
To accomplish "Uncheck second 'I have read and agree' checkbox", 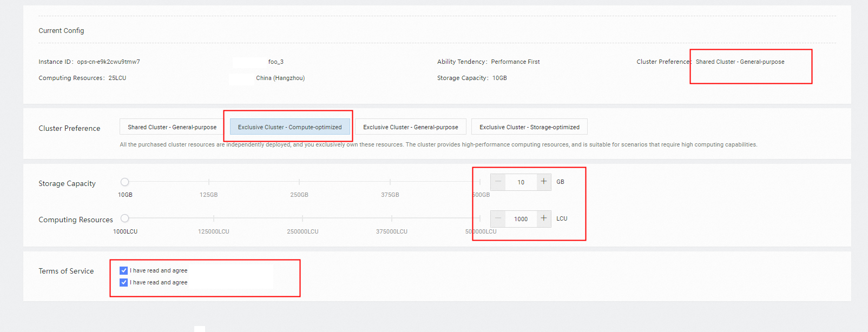I will point(124,282).
